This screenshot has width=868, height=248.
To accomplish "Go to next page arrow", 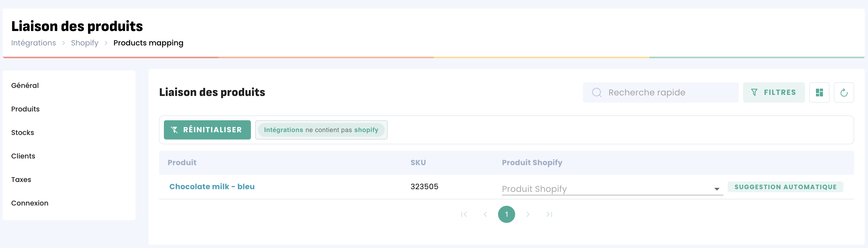I will point(528,214).
